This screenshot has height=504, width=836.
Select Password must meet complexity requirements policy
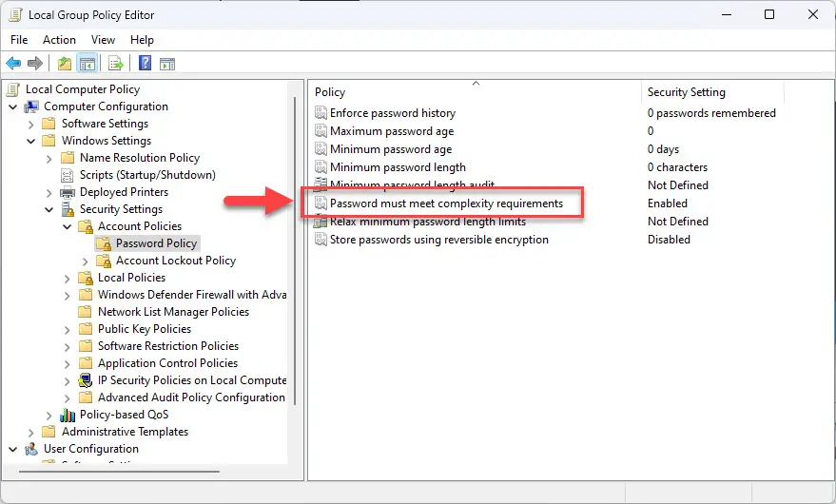(445, 204)
